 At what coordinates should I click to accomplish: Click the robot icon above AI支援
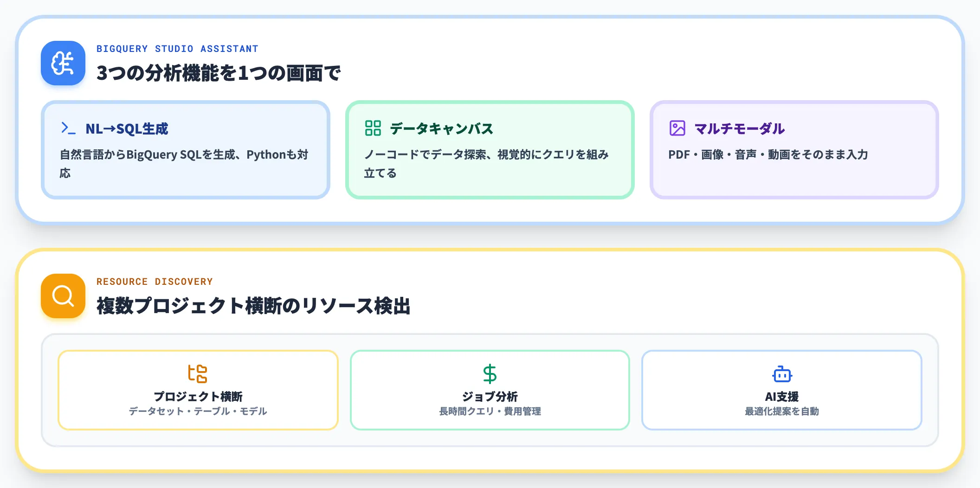[782, 374]
